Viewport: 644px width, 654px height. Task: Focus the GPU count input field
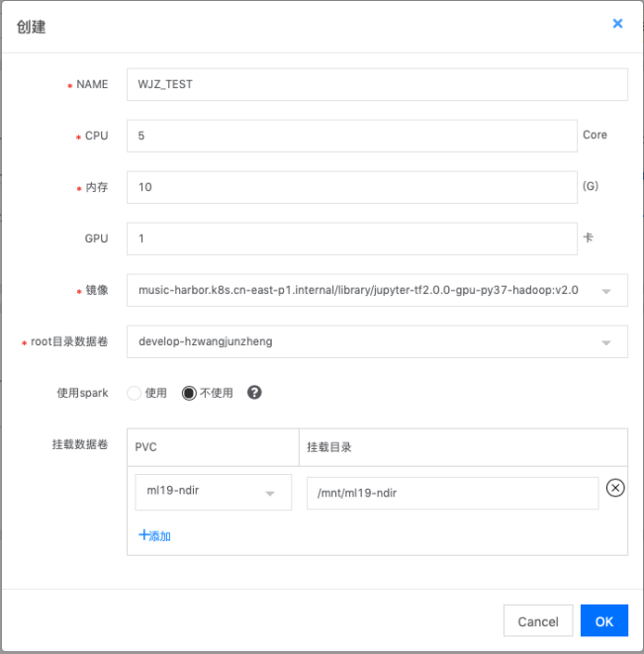click(351, 238)
